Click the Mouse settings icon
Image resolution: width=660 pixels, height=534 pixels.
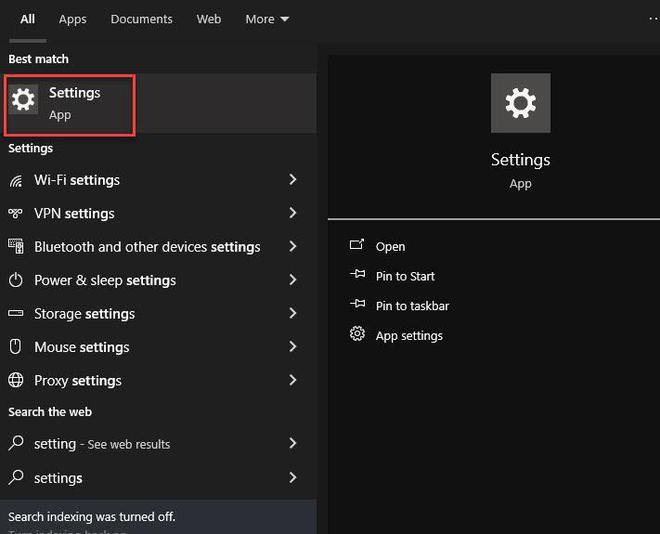[16, 347]
